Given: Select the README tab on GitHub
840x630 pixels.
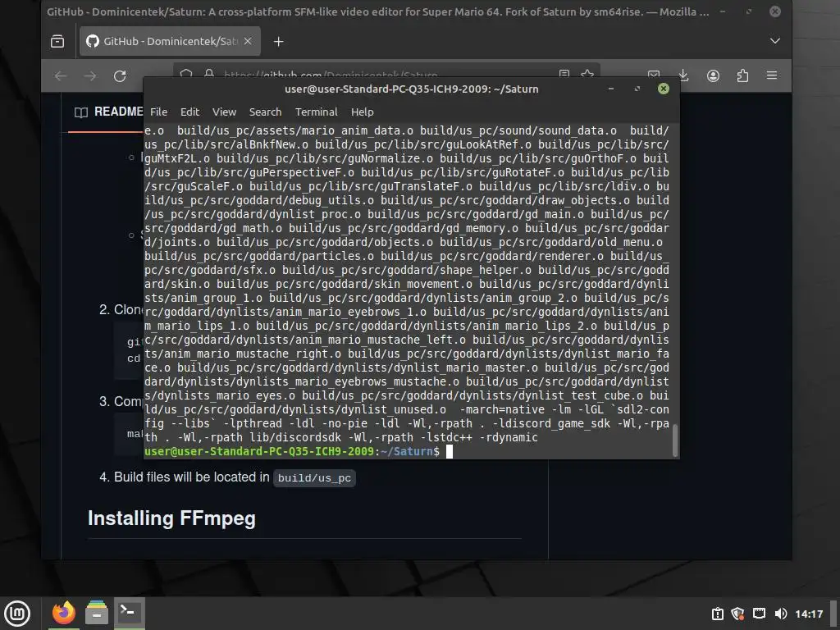Looking at the screenshot, I should coord(109,112).
